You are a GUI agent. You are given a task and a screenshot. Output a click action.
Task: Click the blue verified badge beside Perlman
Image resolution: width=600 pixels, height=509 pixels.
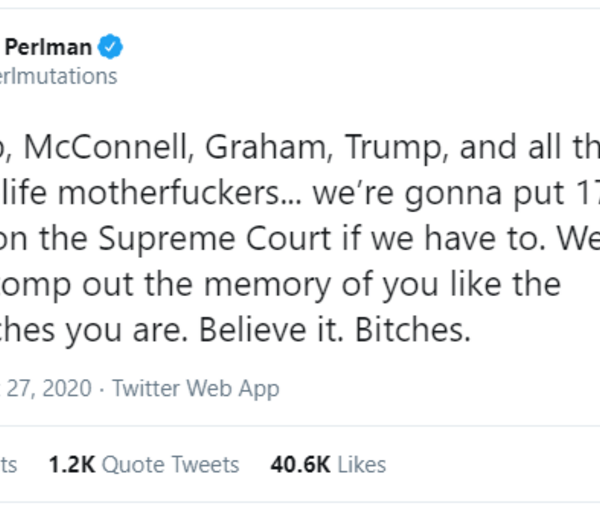(x=116, y=47)
